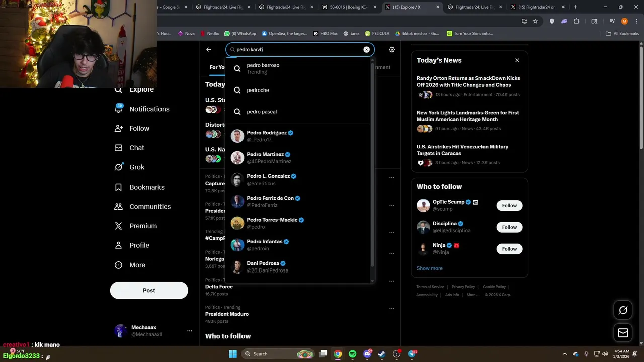Open the New York Lights Landmarks news story
The width and height of the screenshot is (644, 362).
[469, 120]
